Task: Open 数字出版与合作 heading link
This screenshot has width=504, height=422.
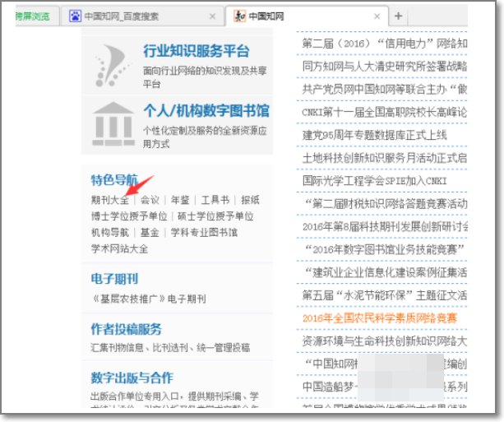Action: click(132, 378)
